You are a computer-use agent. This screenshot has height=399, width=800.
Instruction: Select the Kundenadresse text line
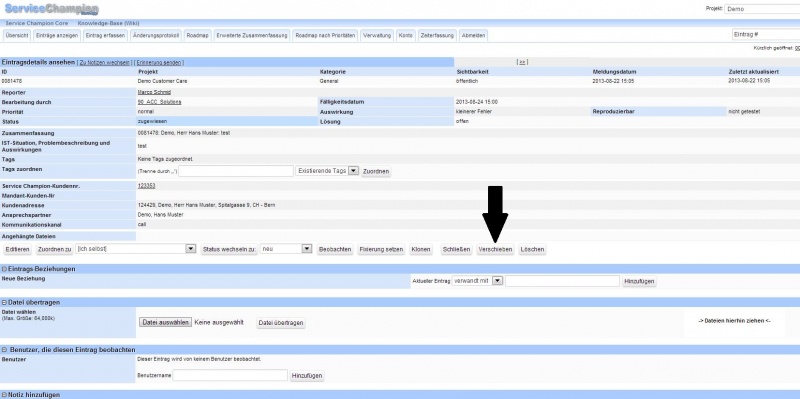pyautogui.click(x=207, y=205)
